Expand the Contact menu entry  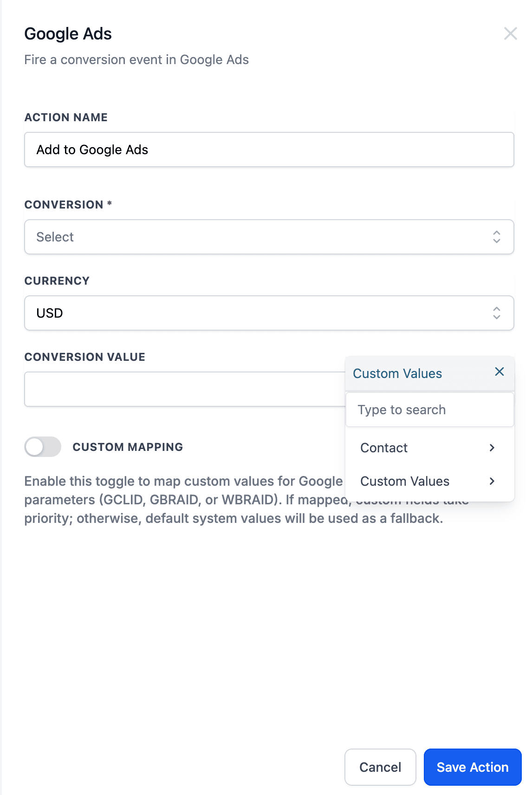click(430, 448)
